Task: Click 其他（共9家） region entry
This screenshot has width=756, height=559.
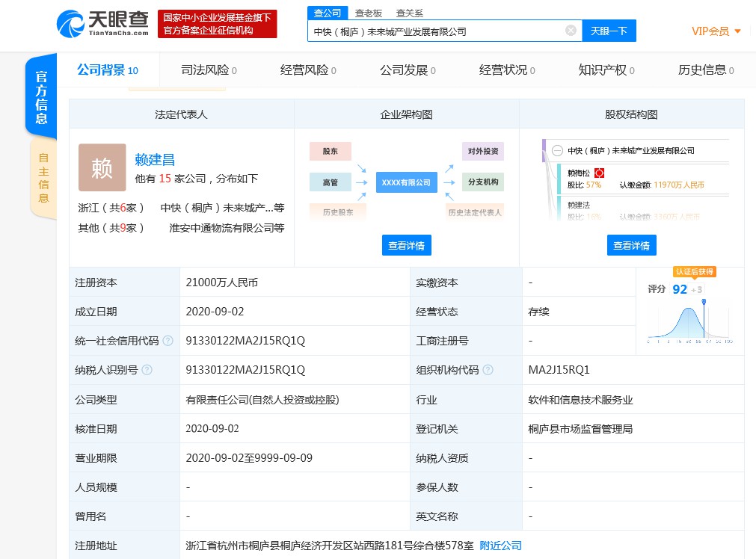Action: (x=111, y=228)
